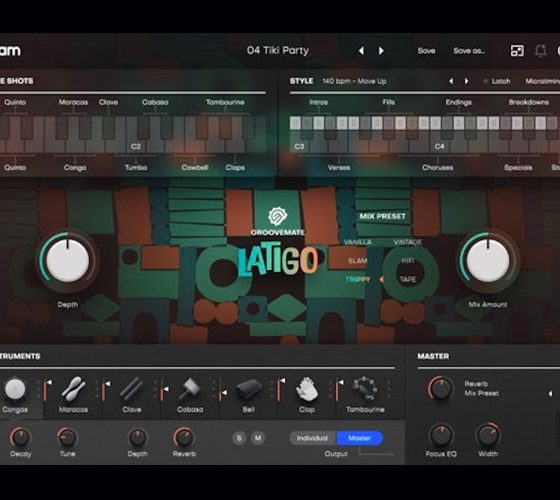The width and height of the screenshot is (560, 500).
Task: Select the Clave instrument icon
Action: (x=131, y=389)
